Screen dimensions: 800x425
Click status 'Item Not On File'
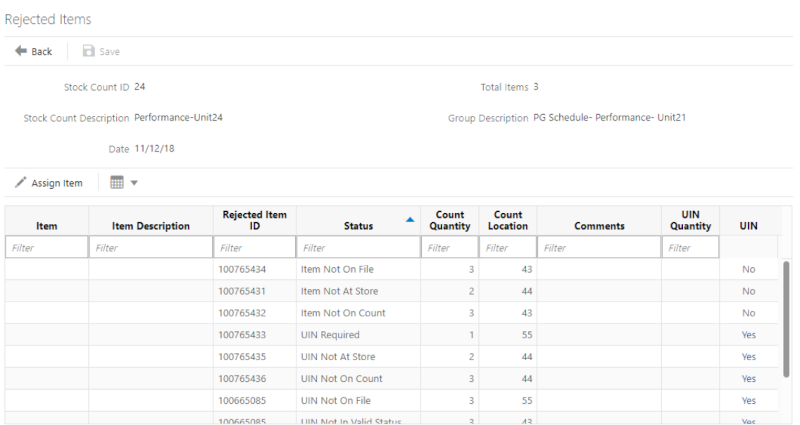coord(337,269)
